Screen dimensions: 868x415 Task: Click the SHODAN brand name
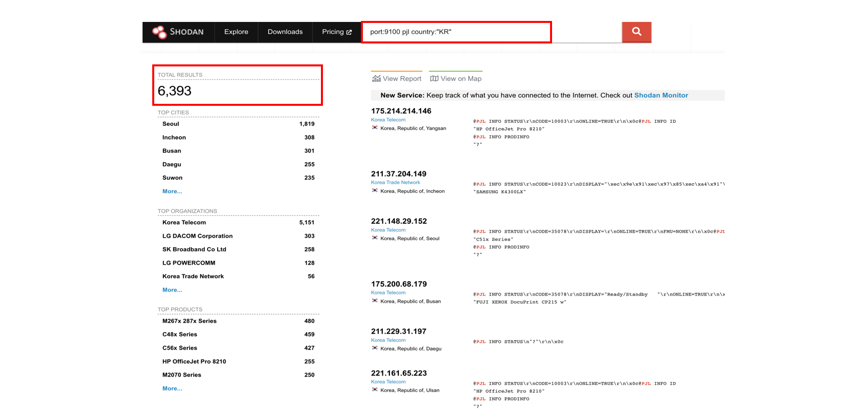[187, 32]
